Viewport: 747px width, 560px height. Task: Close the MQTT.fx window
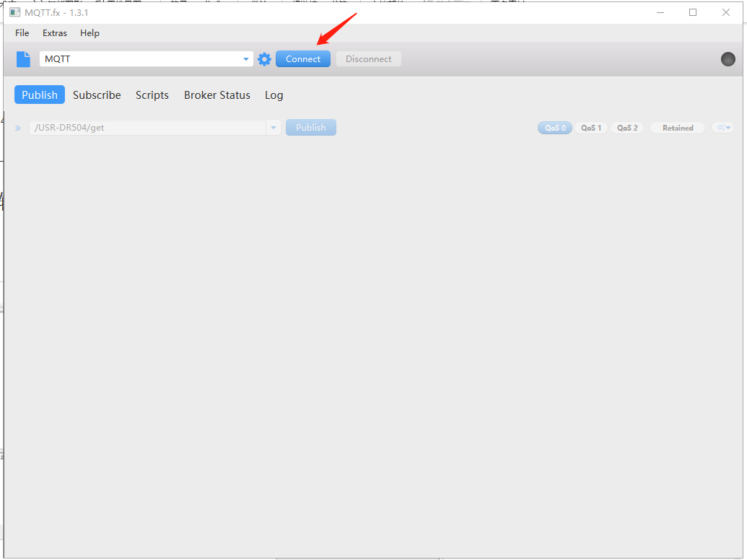click(726, 12)
